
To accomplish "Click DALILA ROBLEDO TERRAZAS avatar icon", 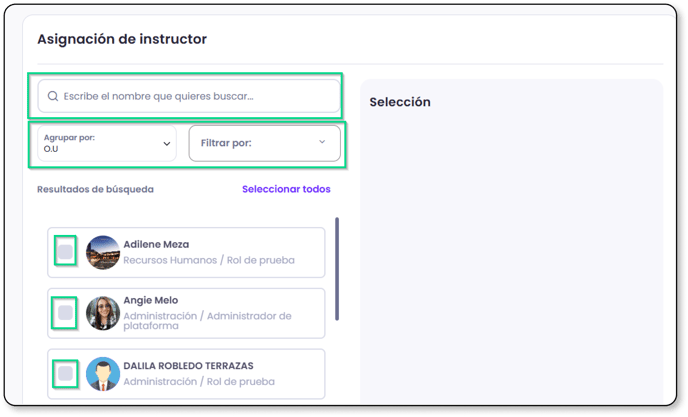I will 103,374.
